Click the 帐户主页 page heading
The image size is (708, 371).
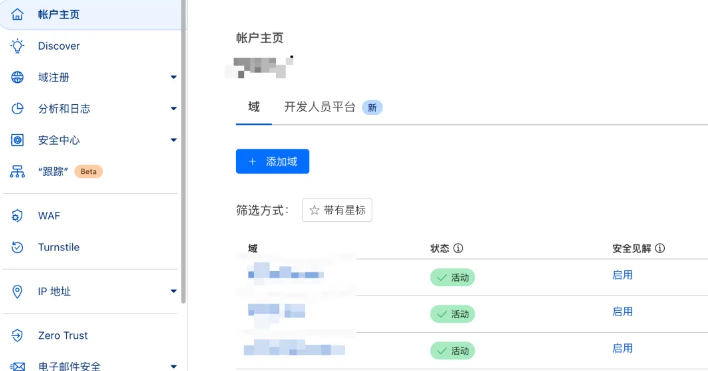point(260,38)
